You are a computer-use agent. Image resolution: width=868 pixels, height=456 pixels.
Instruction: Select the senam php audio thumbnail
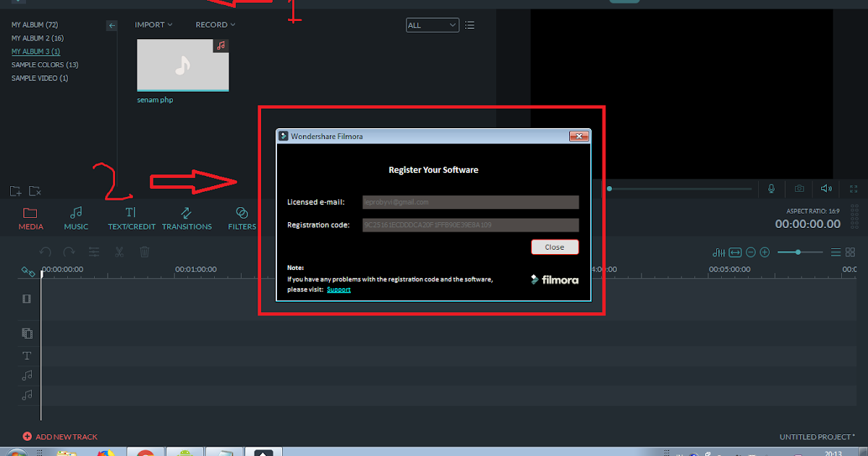click(x=182, y=65)
